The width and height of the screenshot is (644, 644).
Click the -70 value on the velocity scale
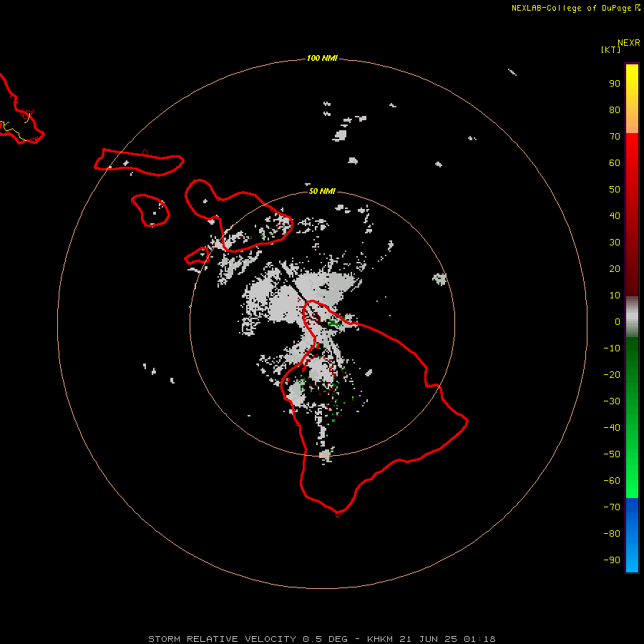coord(612,507)
